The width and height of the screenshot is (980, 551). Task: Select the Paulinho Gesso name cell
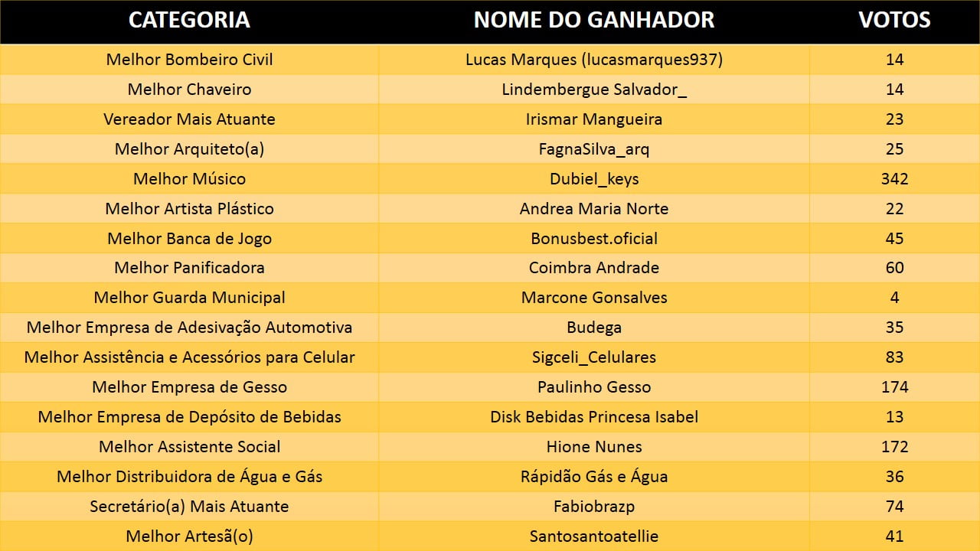(594, 387)
